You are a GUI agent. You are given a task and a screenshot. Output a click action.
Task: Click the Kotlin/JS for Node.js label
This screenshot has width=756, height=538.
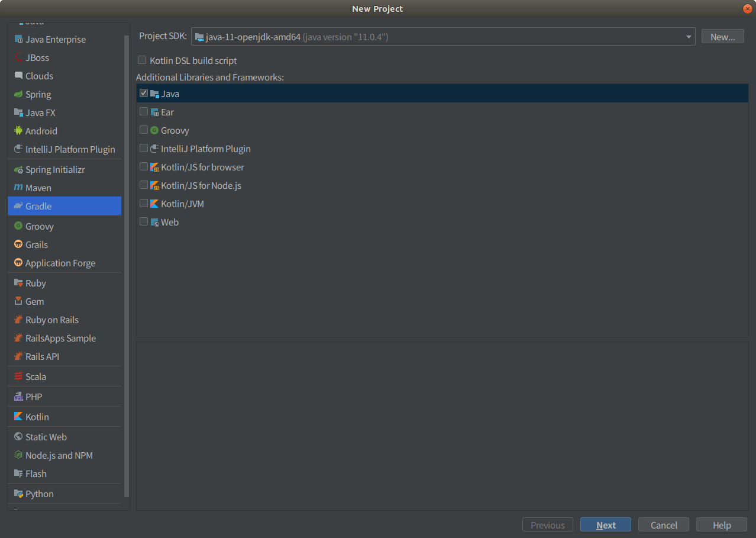point(201,186)
